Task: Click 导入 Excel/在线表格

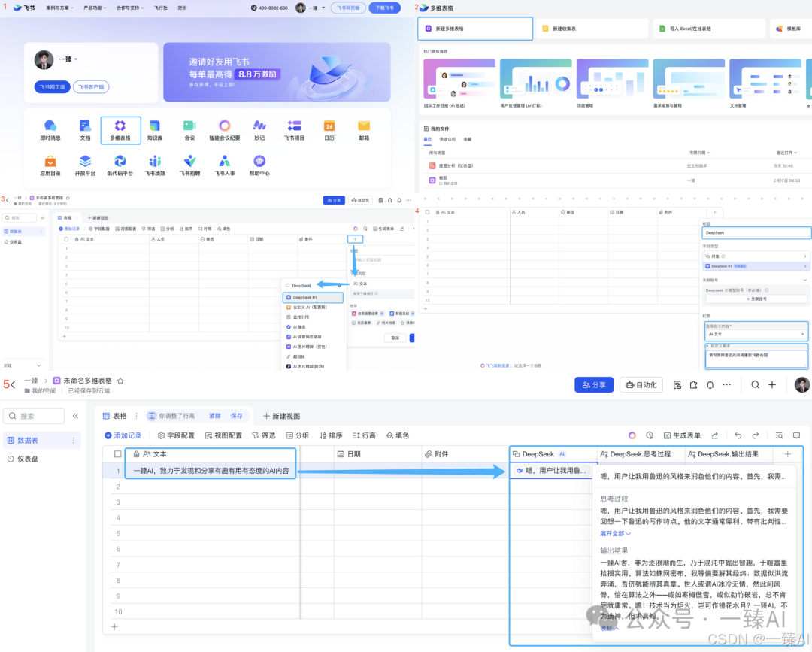Action: click(709, 29)
